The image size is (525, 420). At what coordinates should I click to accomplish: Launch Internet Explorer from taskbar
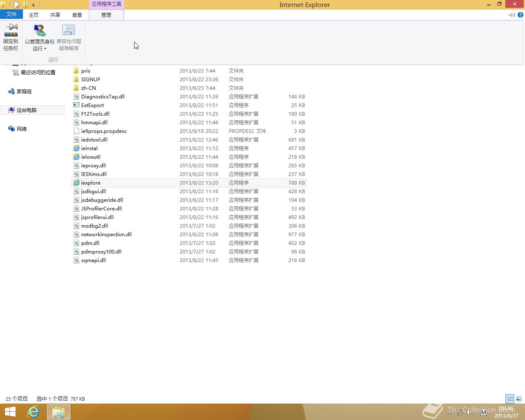click(33, 412)
